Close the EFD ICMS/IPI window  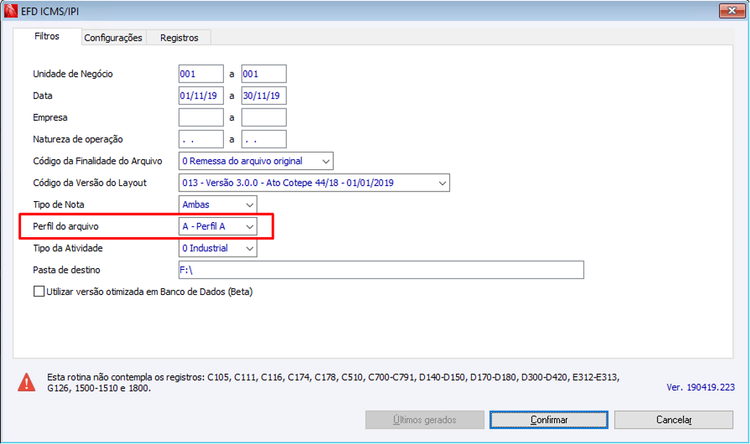coord(732,11)
